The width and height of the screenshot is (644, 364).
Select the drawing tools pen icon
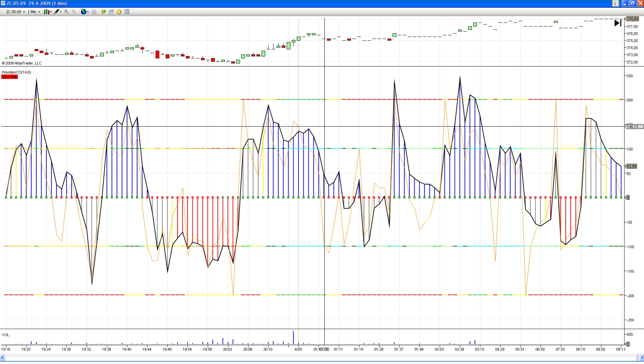tap(56, 12)
